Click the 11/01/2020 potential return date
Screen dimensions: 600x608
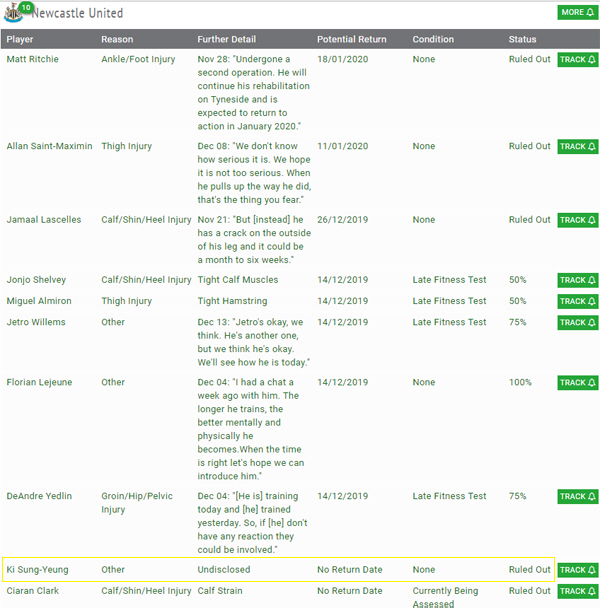tap(342, 146)
